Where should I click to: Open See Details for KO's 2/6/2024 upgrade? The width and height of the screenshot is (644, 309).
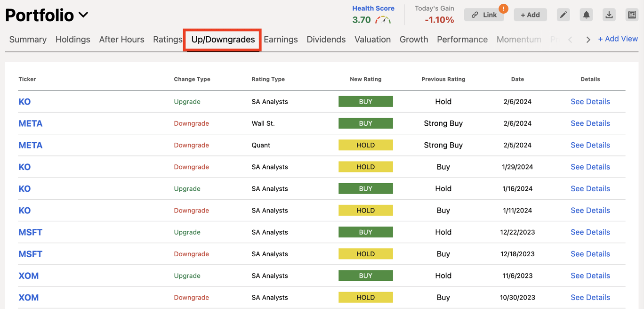(590, 101)
